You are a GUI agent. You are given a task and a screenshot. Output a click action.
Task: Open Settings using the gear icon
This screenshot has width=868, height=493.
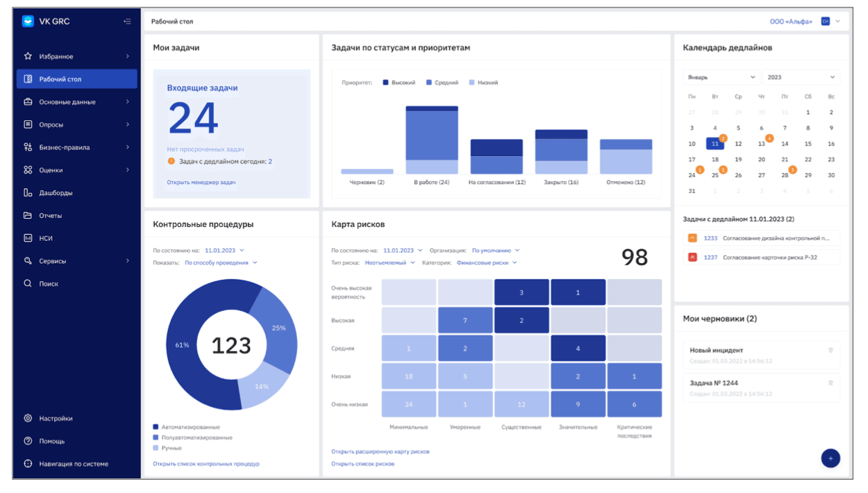point(28,419)
